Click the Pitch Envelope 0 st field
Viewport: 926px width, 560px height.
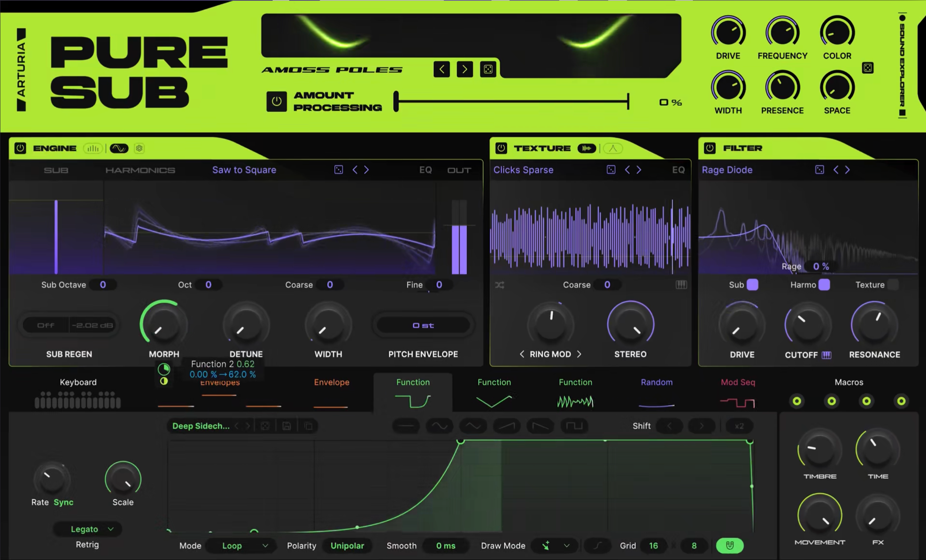(x=423, y=325)
